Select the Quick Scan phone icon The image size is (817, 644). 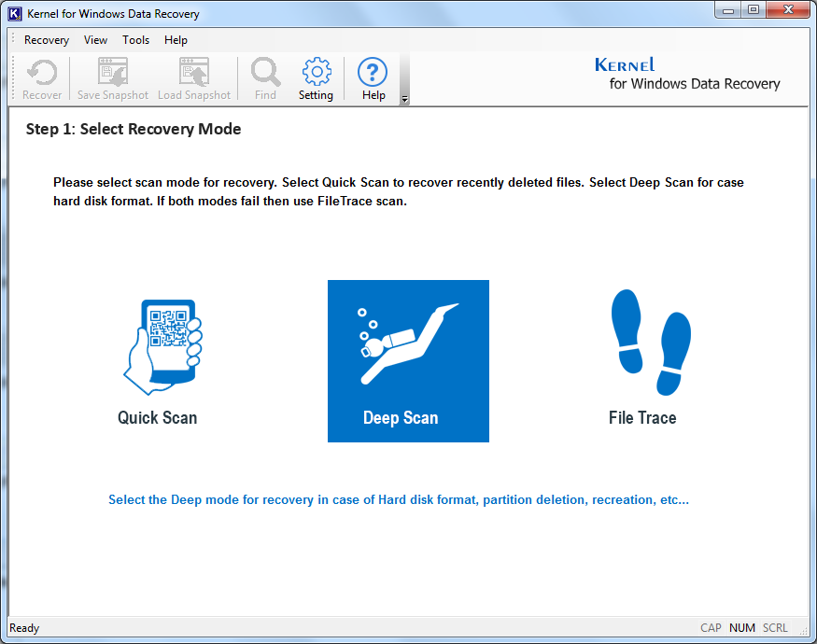point(162,347)
